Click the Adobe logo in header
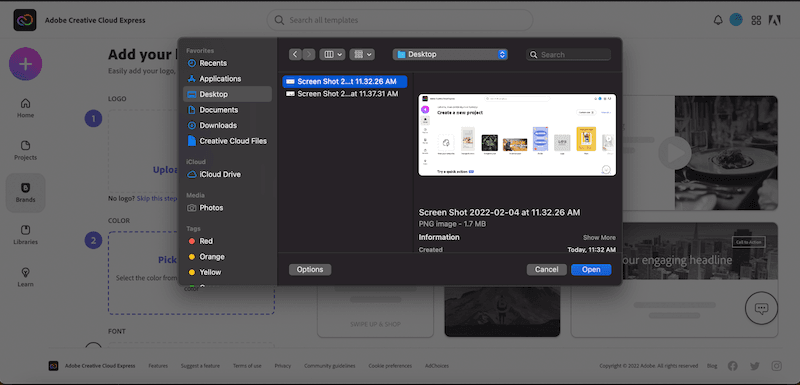This screenshot has height=385, width=800. (x=775, y=20)
